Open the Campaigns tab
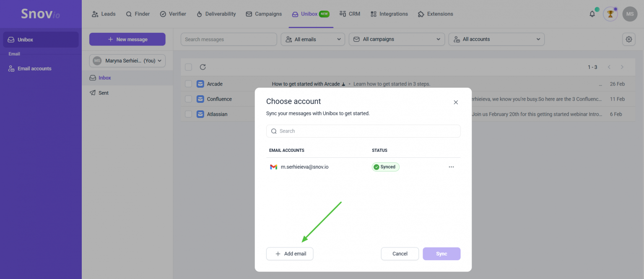 (264, 14)
